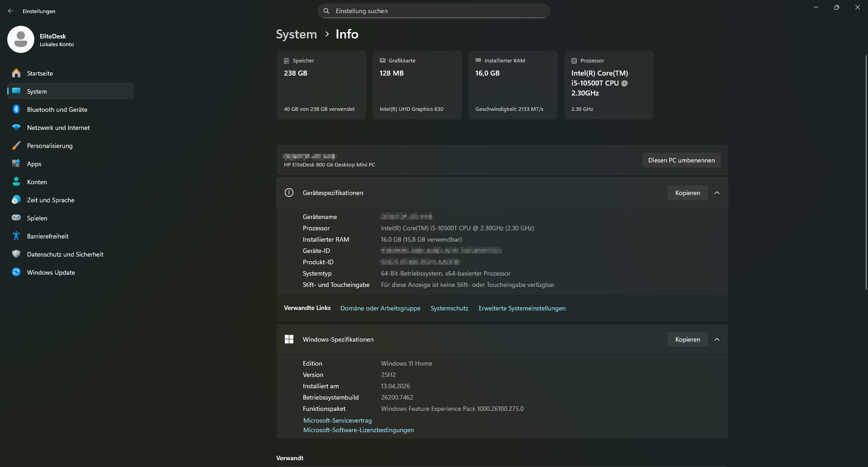Click the Einstellung suchen search field
The width and height of the screenshot is (868, 467).
tap(434, 11)
